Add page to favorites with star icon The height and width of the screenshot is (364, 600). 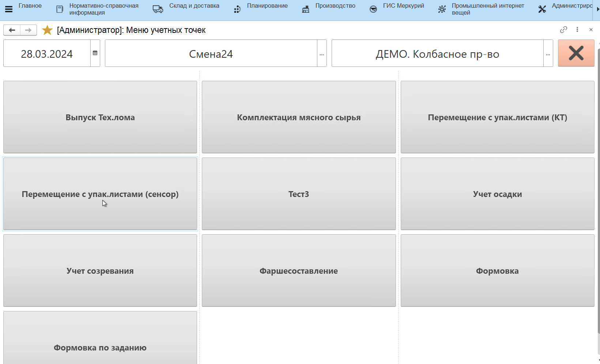click(x=47, y=30)
